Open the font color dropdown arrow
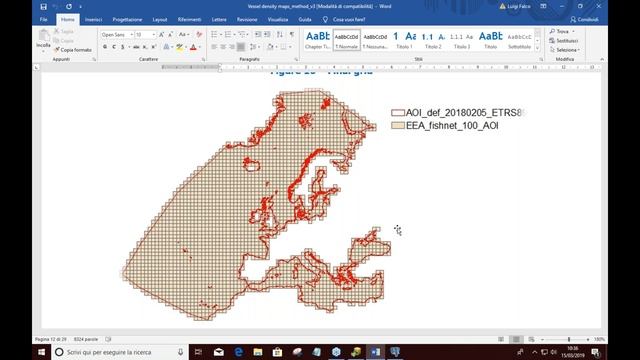 [x=200, y=47]
